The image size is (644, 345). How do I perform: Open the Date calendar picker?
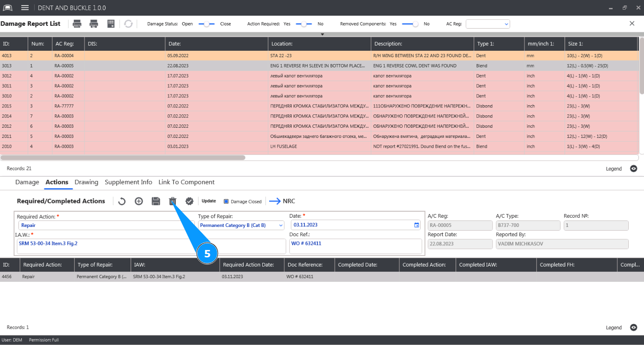[416, 226]
